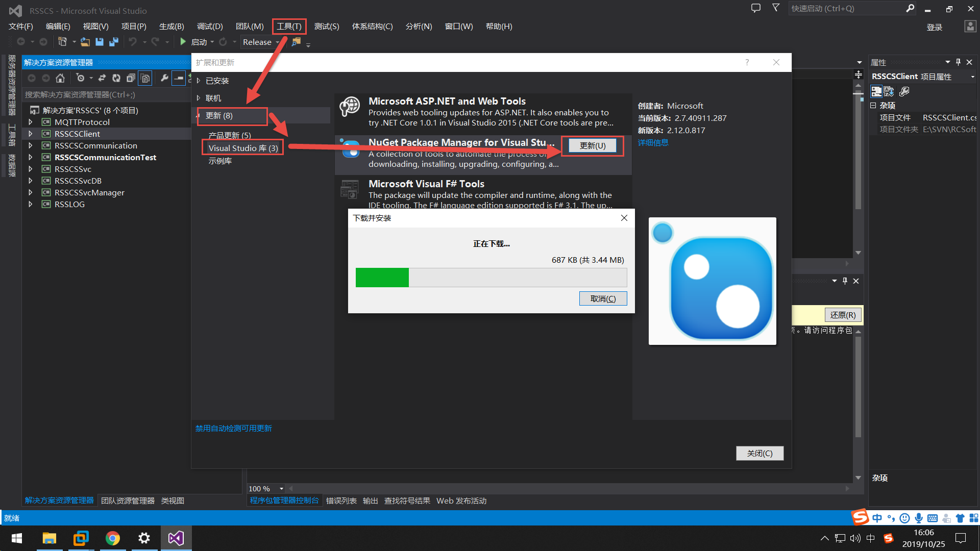The image size is (980, 551).
Task: Open 详细信息 link for NuGet update
Action: click(653, 142)
